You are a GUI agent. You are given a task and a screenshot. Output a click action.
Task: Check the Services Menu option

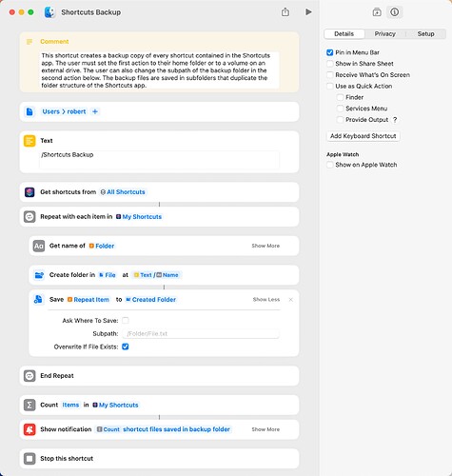pos(340,109)
